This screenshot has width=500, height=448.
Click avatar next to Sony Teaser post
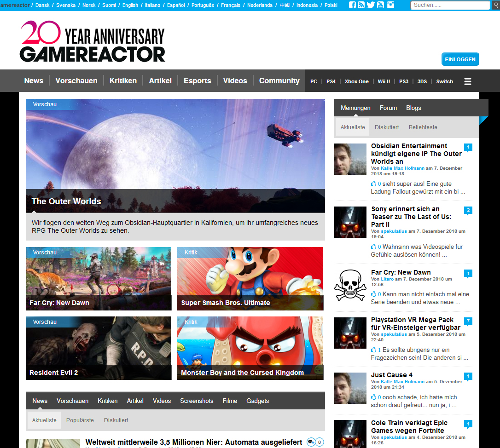click(x=350, y=222)
